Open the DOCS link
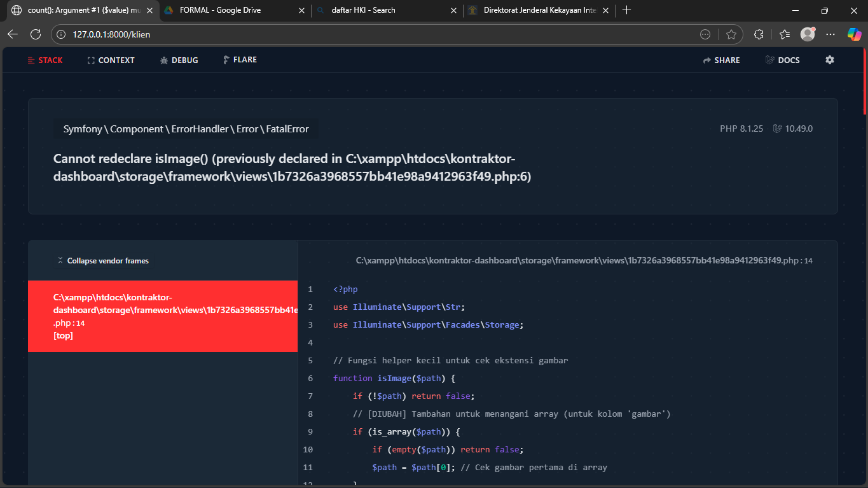The image size is (868, 488). (783, 60)
